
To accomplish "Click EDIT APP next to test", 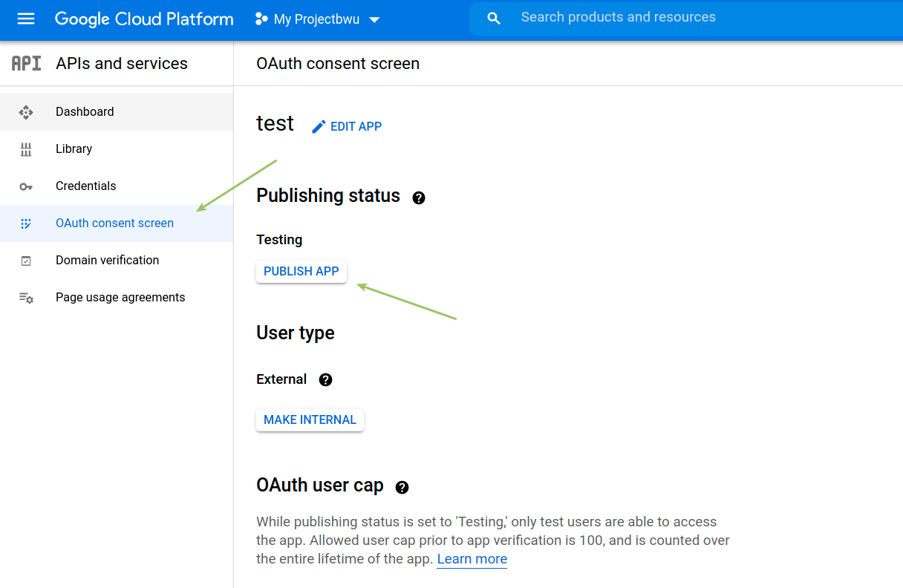I will coord(347,127).
